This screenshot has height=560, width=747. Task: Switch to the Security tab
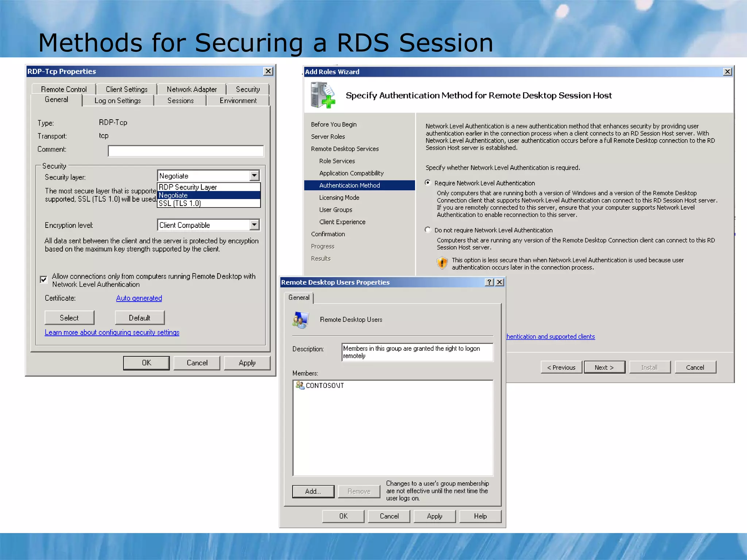click(x=248, y=89)
